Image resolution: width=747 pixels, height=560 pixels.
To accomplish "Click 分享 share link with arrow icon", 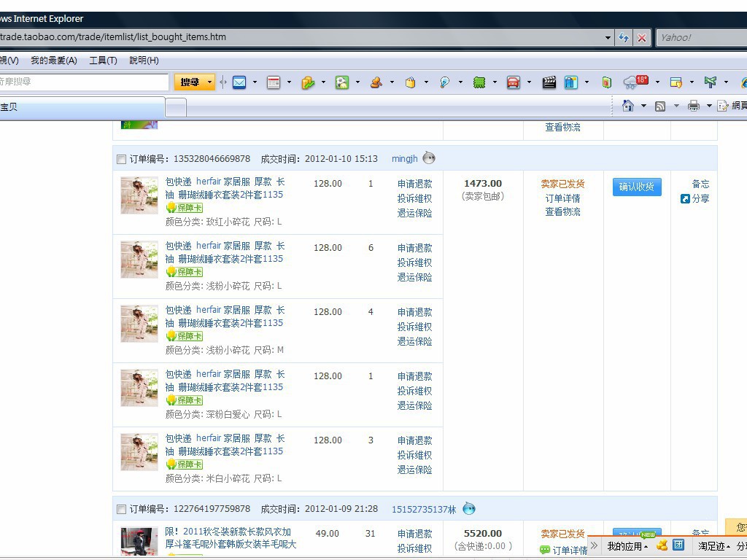I will (x=695, y=198).
